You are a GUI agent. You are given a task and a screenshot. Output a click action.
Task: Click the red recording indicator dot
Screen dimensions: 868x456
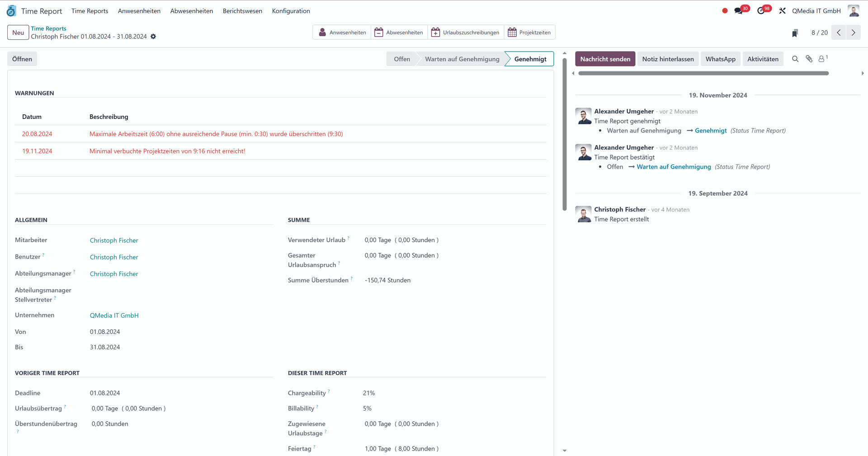coord(725,11)
